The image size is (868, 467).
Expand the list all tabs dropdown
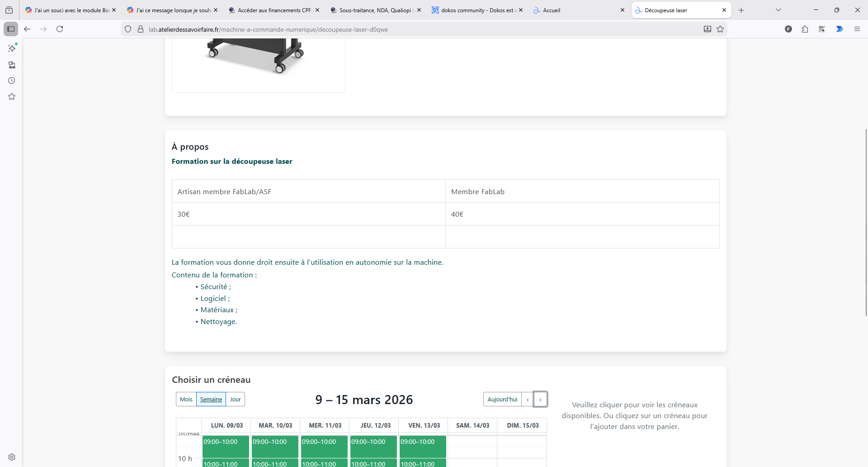[x=778, y=10]
